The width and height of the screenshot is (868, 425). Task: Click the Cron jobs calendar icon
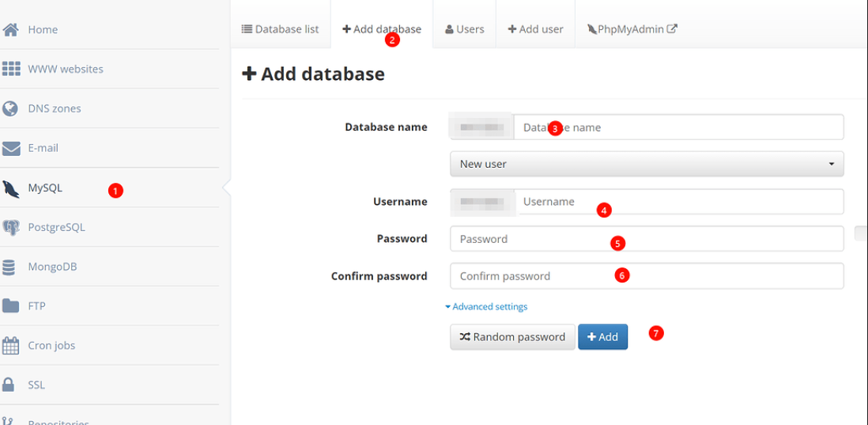pyautogui.click(x=11, y=346)
